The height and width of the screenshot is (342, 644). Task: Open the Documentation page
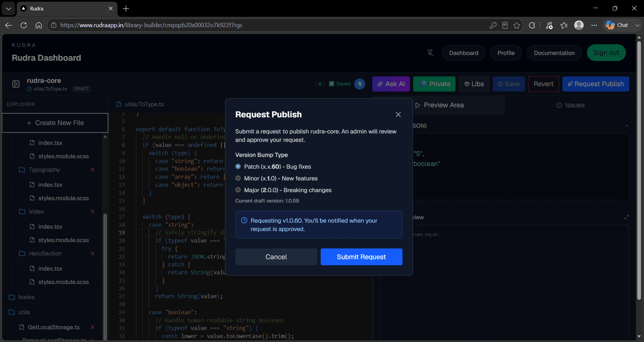(x=554, y=53)
